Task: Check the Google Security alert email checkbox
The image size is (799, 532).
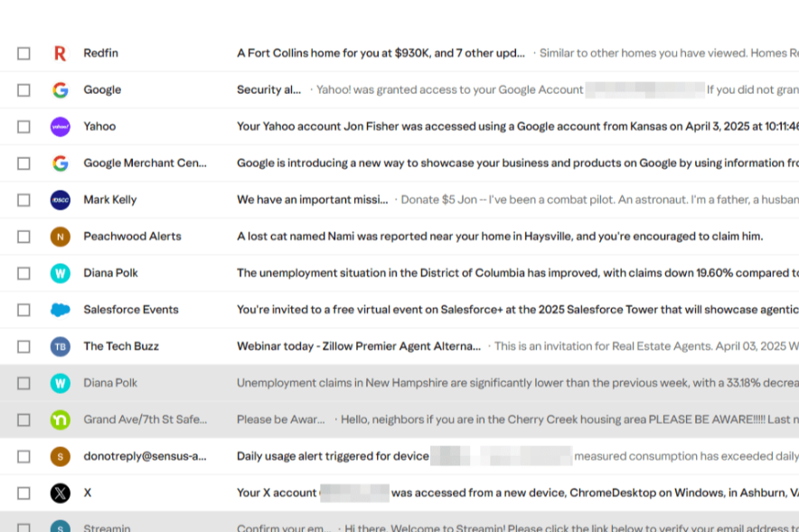Action: coord(23,89)
